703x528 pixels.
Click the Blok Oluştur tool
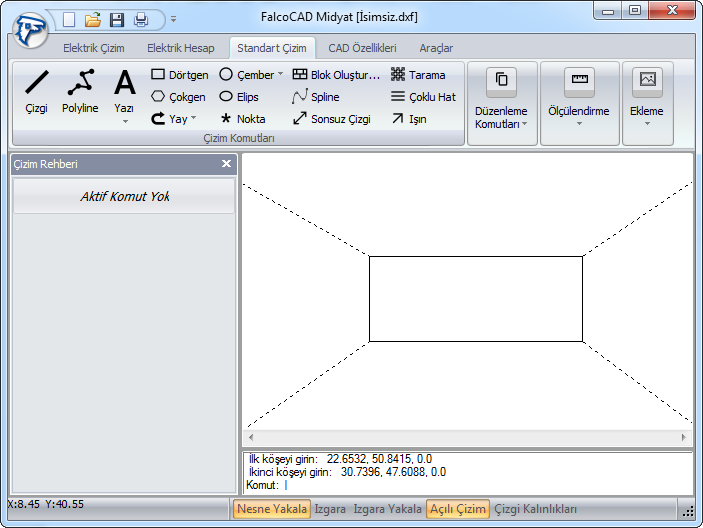point(336,75)
